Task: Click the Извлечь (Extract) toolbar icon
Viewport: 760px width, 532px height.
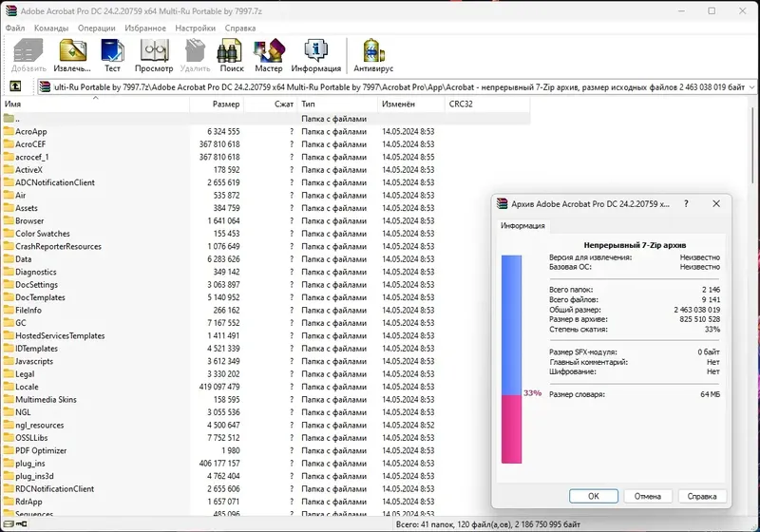Action: point(72,56)
